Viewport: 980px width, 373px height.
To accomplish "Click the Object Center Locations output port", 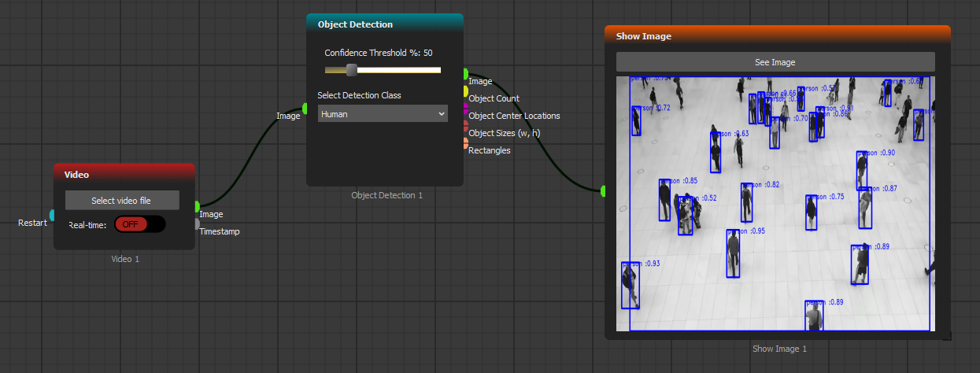I will [465, 109].
